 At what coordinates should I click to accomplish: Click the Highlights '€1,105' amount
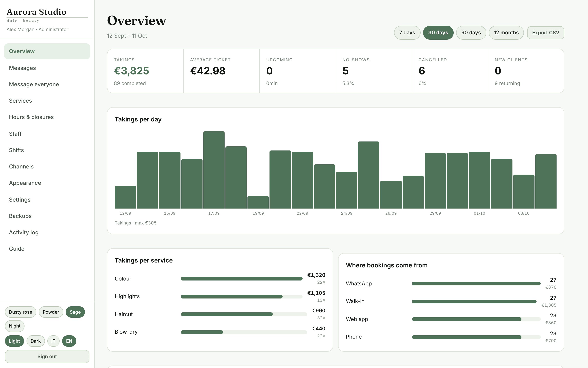coord(316,293)
